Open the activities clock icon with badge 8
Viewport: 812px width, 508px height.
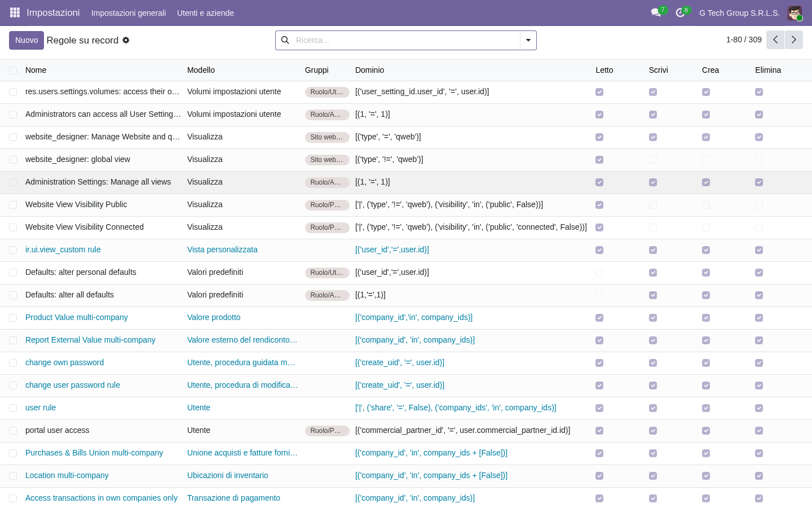tap(681, 12)
